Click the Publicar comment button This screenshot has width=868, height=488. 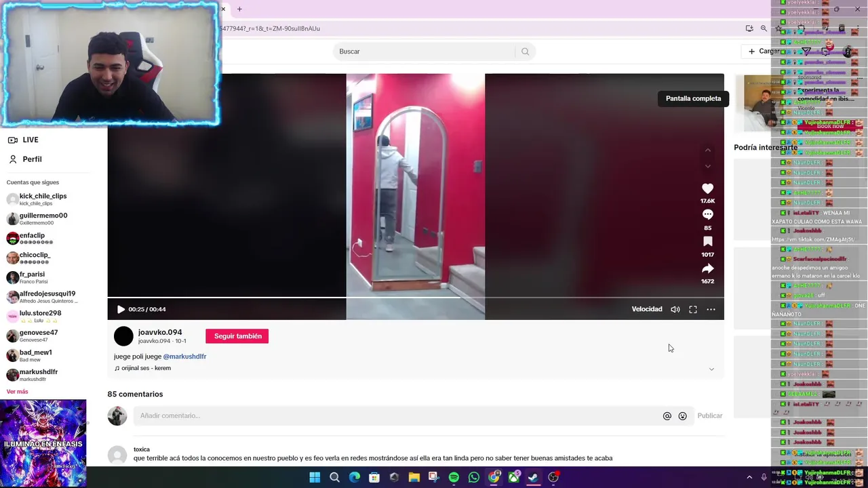pyautogui.click(x=710, y=415)
